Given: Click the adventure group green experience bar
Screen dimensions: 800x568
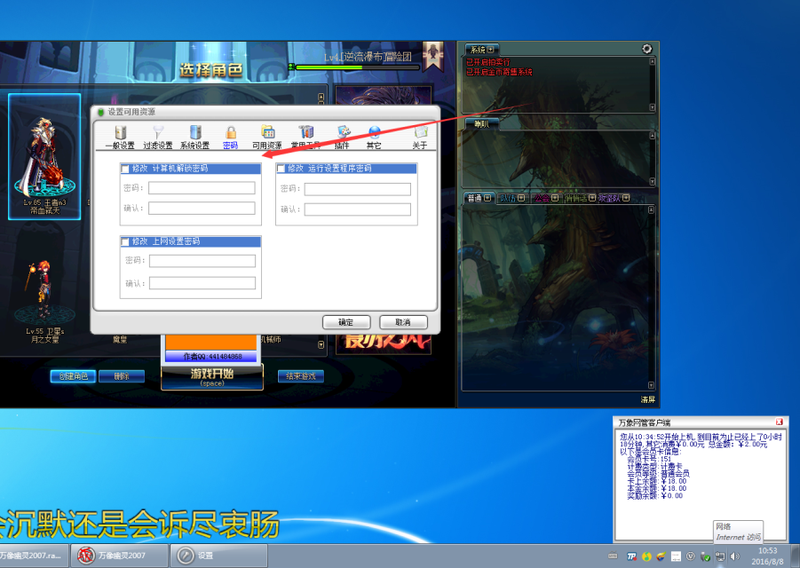Looking at the screenshot, I should pos(357,67).
